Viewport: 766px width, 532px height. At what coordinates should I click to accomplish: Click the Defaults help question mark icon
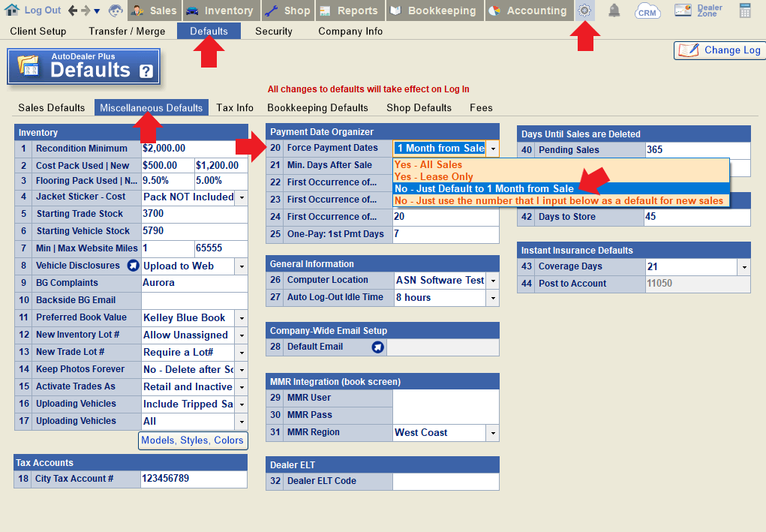(x=146, y=71)
